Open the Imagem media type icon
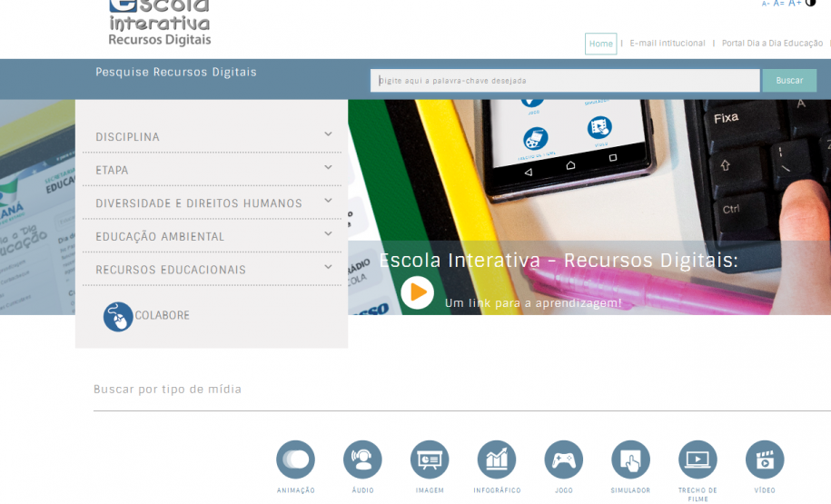The image size is (831, 504). point(430,459)
